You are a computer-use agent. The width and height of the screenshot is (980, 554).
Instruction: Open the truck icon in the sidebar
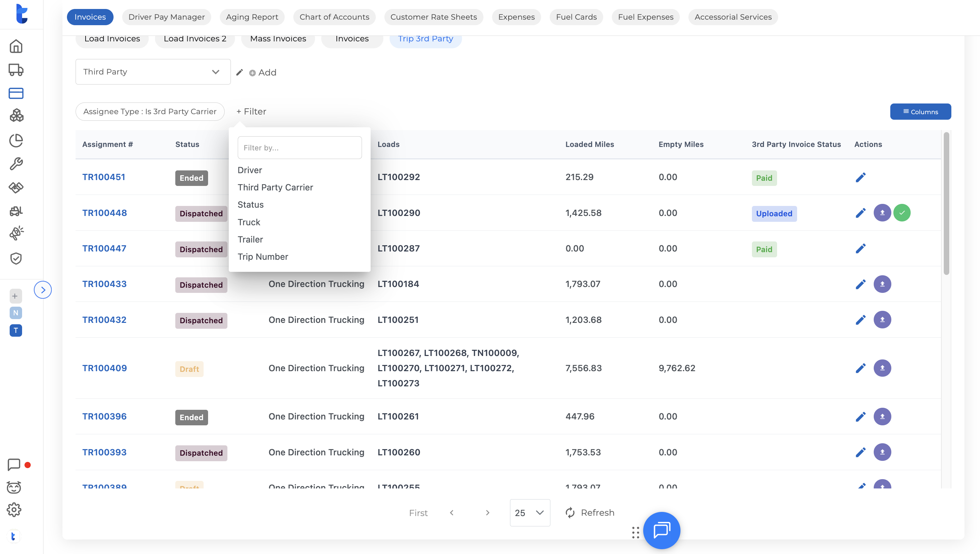coord(16,70)
